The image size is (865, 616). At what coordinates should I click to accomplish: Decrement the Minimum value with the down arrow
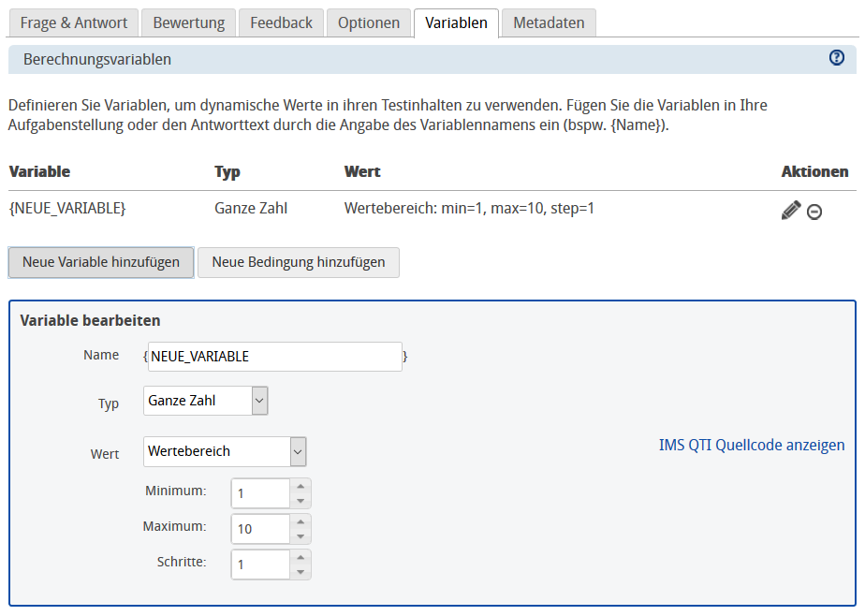tap(301, 499)
